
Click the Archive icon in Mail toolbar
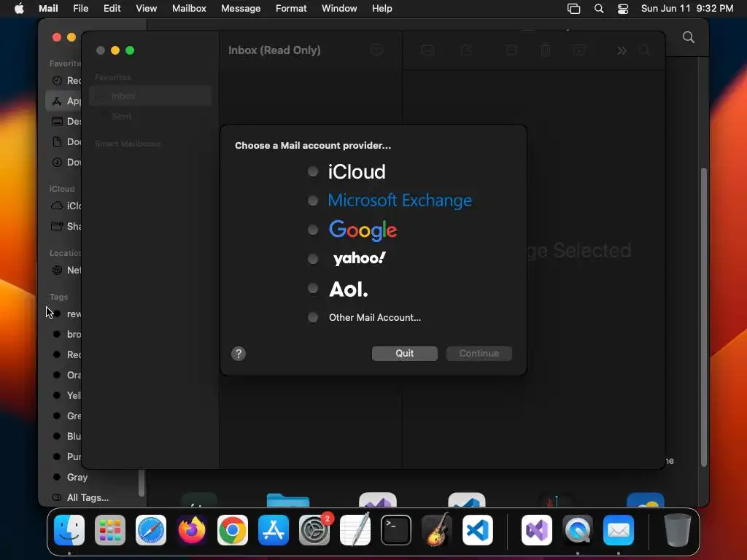tap(511, 50)
